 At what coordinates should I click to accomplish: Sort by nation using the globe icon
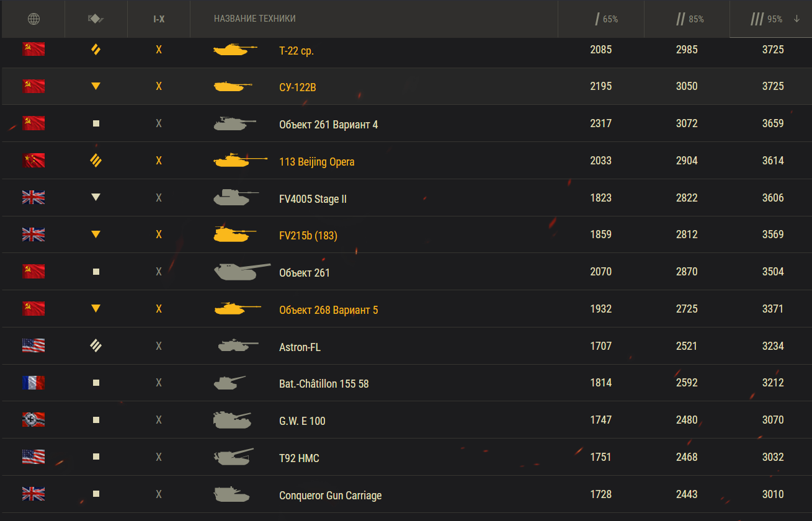tap(33, 19)
